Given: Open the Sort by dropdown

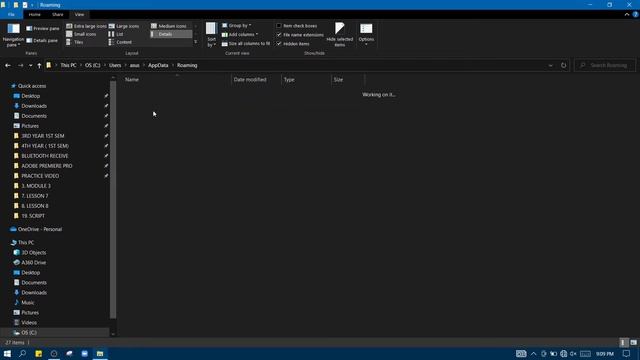Looking at the screenshot, I should 211,35.
